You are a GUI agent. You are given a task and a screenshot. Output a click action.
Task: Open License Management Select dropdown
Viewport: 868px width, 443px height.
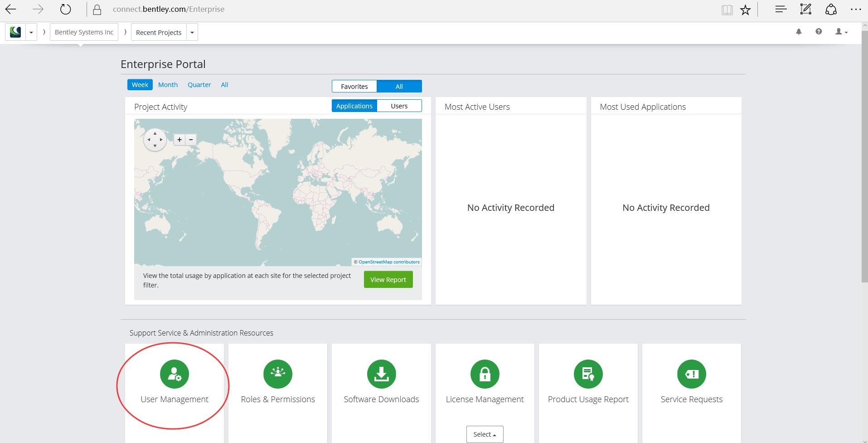[485, 434]
